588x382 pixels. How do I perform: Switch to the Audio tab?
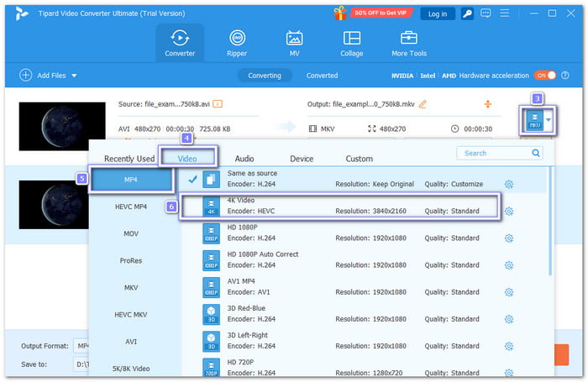click(244, 159)
